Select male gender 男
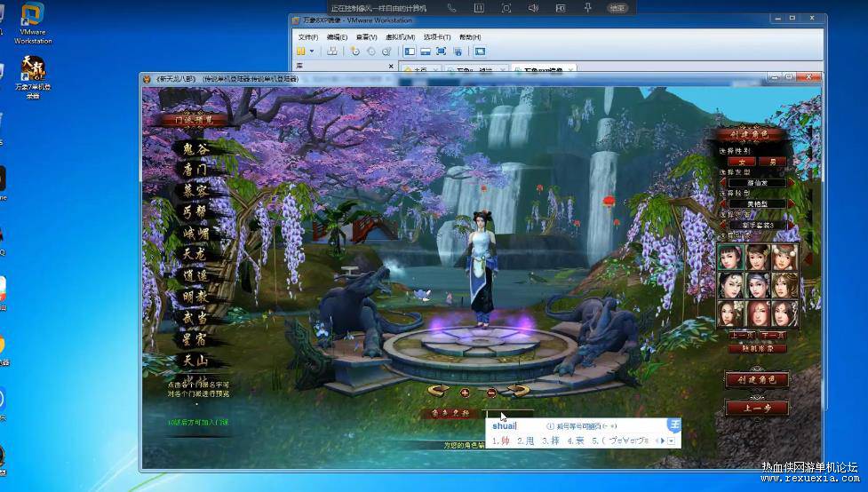Image resolution: width=868 pixels, height=492 pixels. tap(773, 162)
